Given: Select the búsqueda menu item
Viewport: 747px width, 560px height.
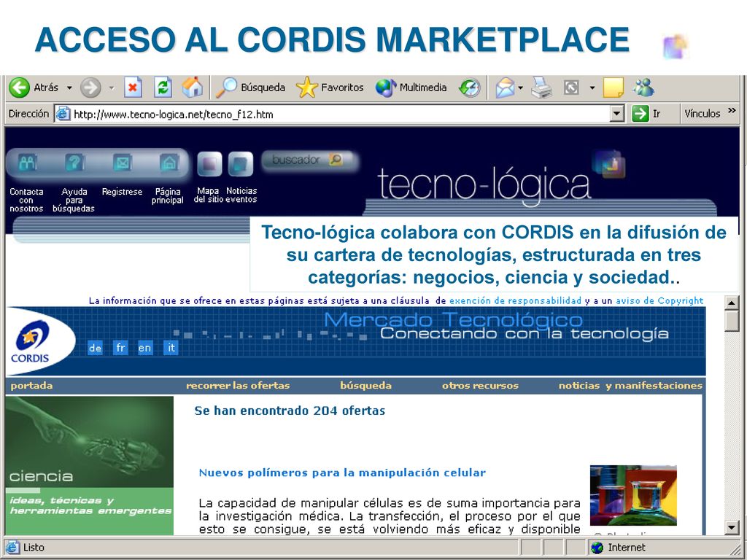Looking at the screenshot, I should pos(366,386).
